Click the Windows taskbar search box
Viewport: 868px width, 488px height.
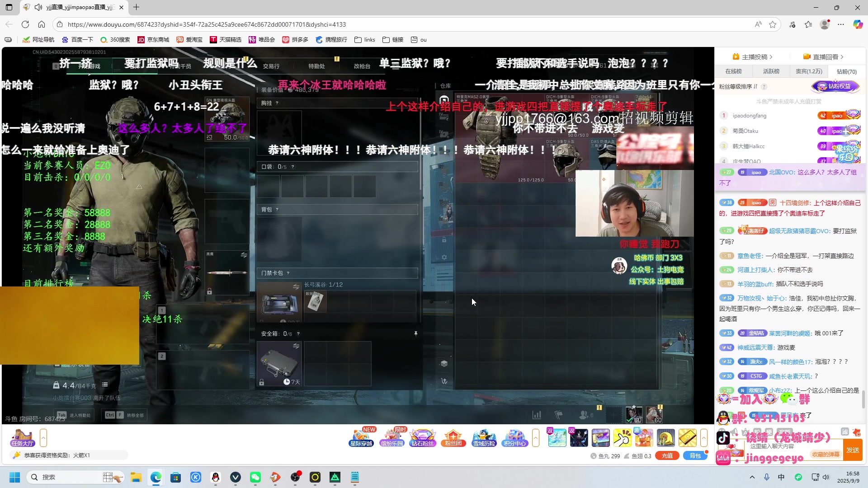pyautogui.click(x=75, y=477)
